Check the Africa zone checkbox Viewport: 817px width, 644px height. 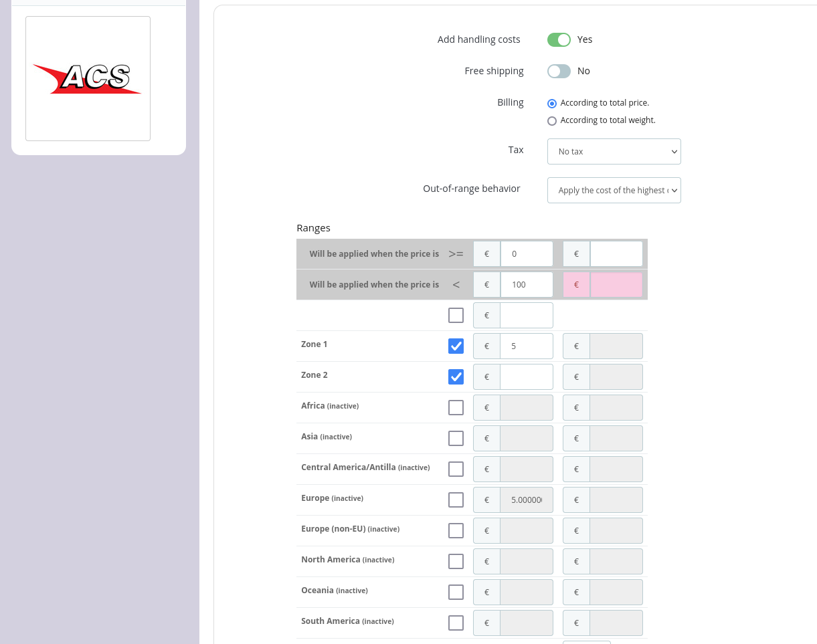456,407
